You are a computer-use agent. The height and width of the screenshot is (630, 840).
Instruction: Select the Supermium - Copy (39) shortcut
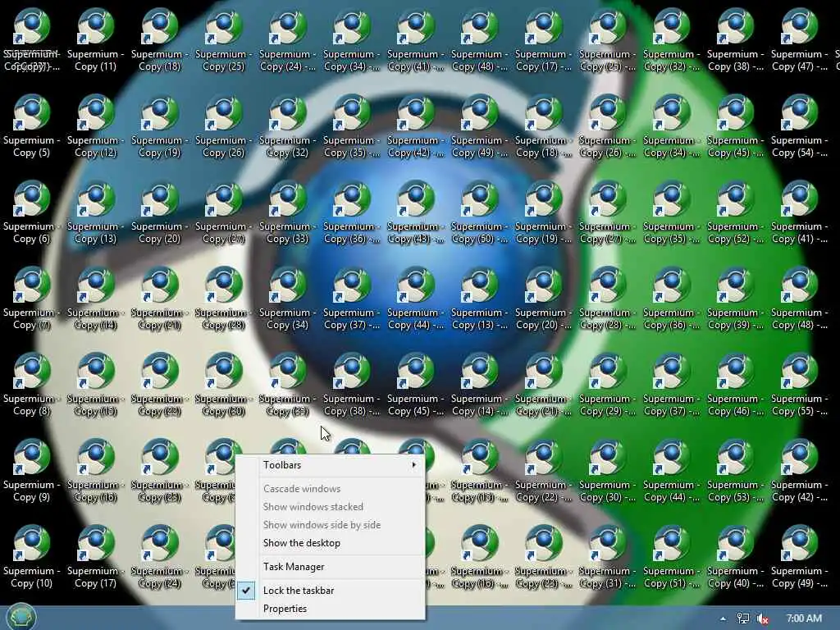(735, 299)
